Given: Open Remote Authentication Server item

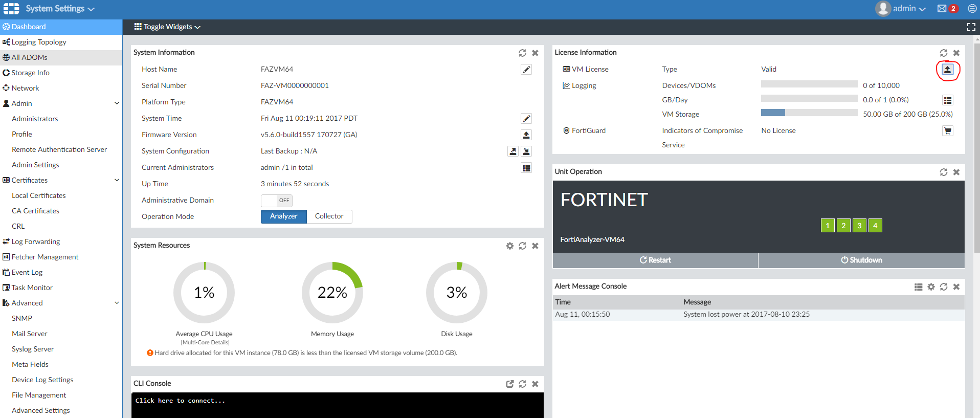Looking at the screenshot, I should (x=61, y=149).
